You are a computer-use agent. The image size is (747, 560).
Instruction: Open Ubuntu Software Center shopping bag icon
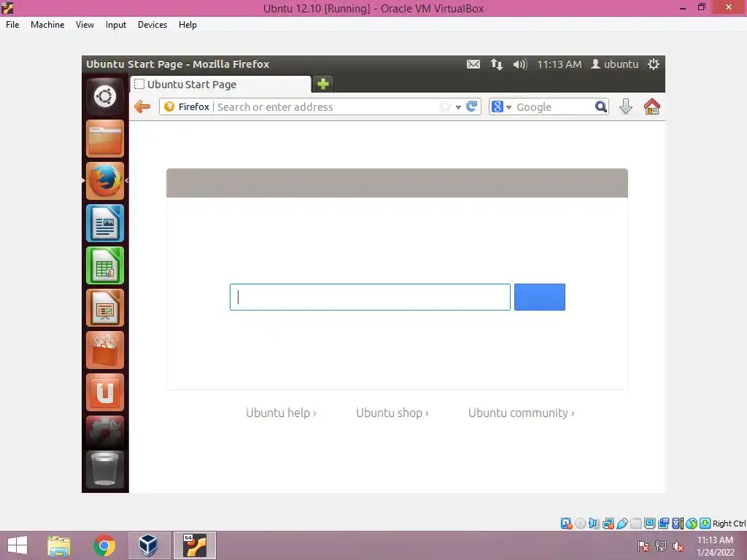click(105, 351)
